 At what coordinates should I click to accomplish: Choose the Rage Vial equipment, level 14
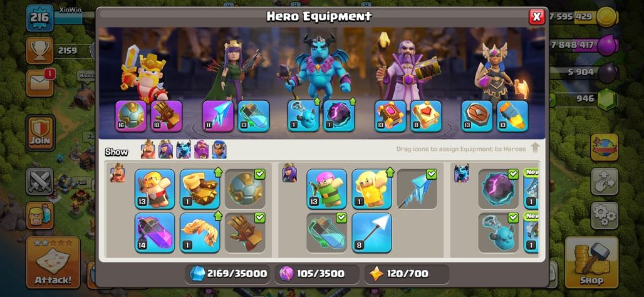(155, 232)
